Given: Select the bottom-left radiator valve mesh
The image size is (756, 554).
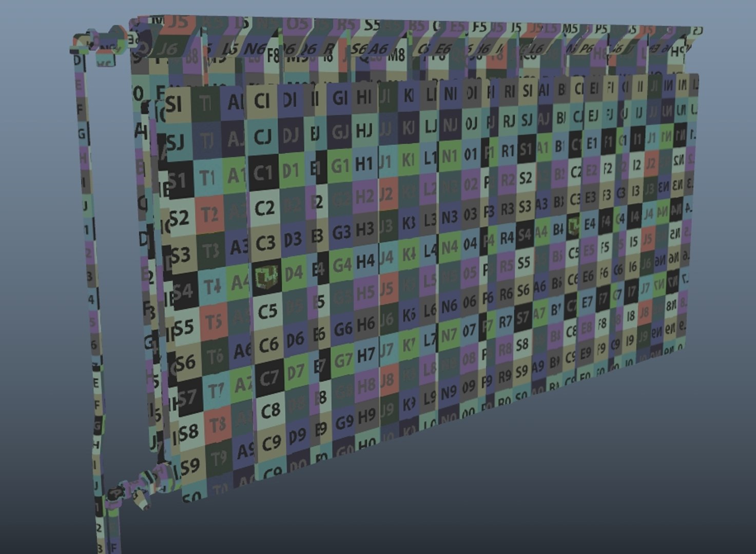Looking at the screenshot, I should click(134, 487).
